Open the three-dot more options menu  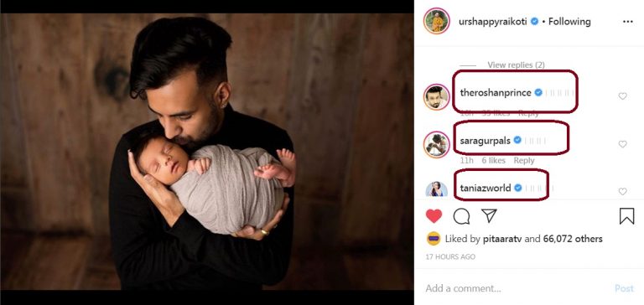point(627,22)
